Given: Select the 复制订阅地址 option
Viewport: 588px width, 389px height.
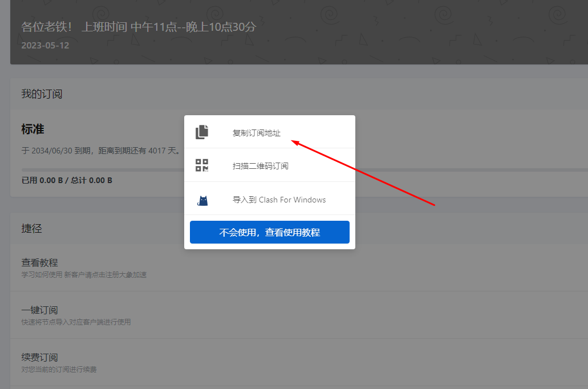Looking at the screenshot, I should pos(257,133).
